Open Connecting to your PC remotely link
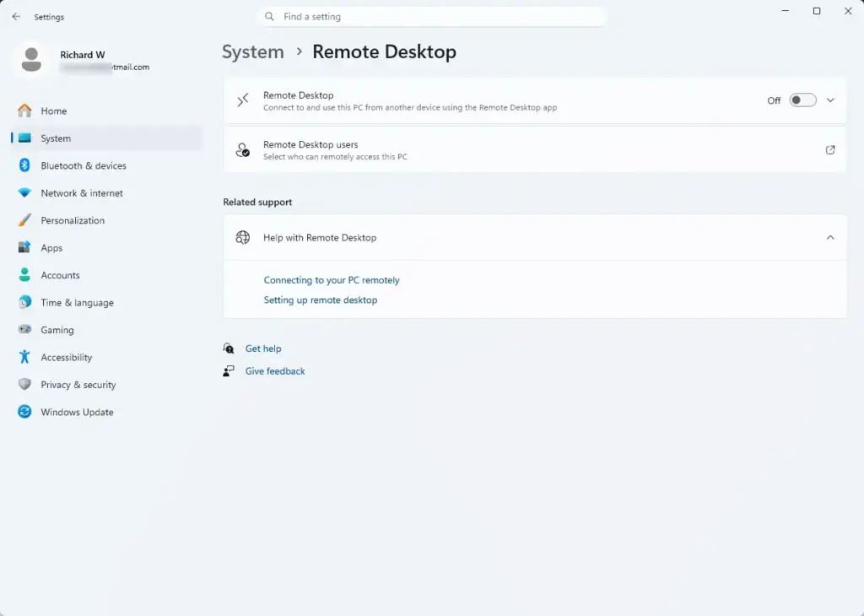 pos(331,280)
